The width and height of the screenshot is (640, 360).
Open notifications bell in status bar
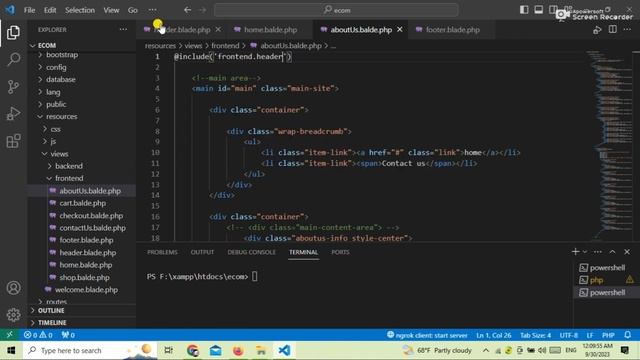click(627, 335)
